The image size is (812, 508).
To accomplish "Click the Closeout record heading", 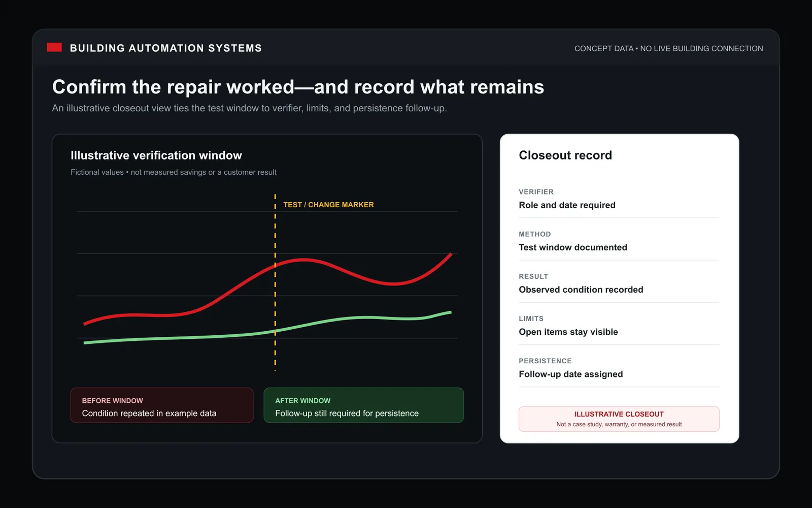I will (x=565, y=155).
